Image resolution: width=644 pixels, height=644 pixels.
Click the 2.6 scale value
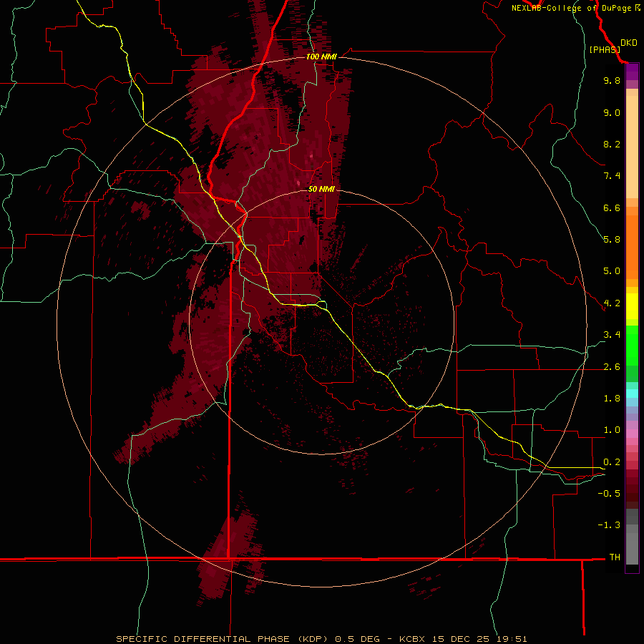[x=612, y=367]
